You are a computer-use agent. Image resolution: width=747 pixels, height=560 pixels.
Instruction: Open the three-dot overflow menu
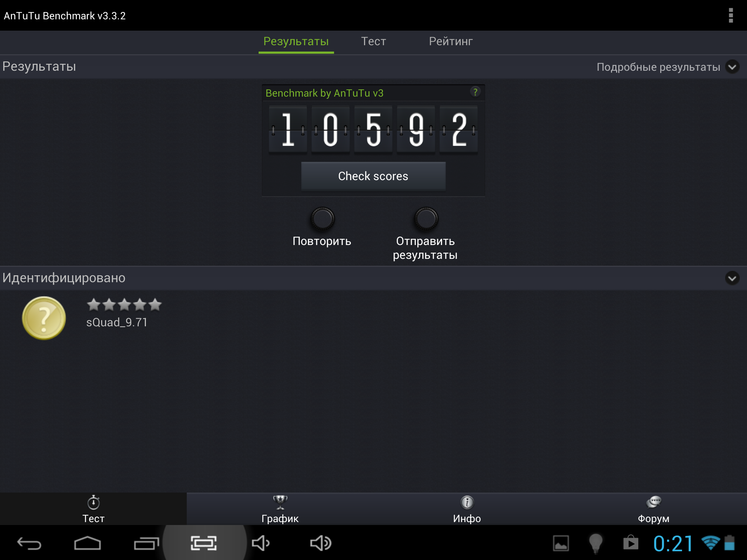731,15
